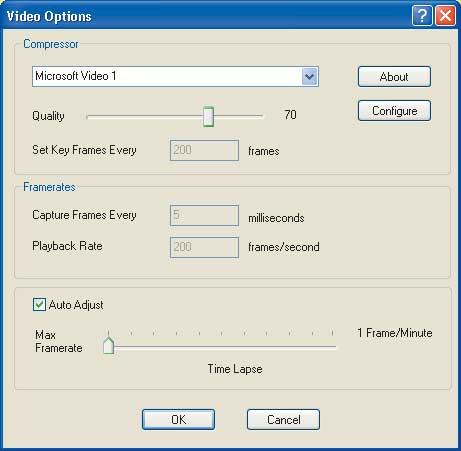Image resolution: width=461 pixels, height=451 pixels.
Task: Click the Framerates group label
Action: pos(49,187)
